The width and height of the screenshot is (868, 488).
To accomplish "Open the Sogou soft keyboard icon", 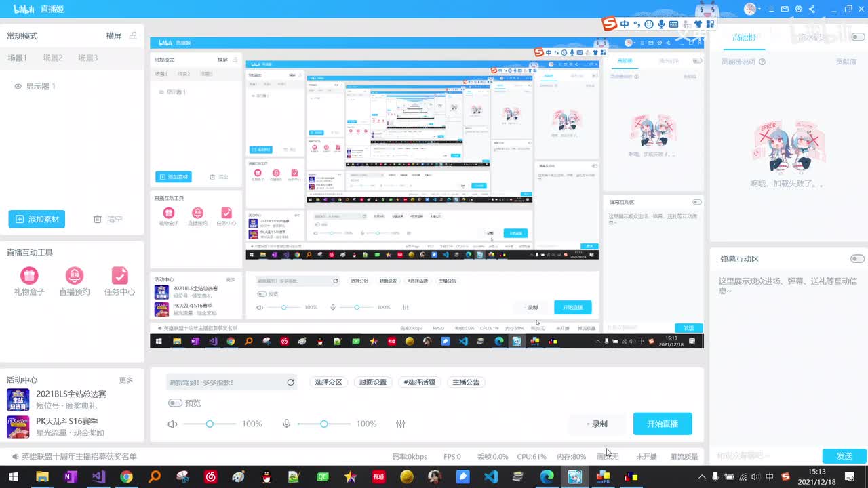I will 673,24.
